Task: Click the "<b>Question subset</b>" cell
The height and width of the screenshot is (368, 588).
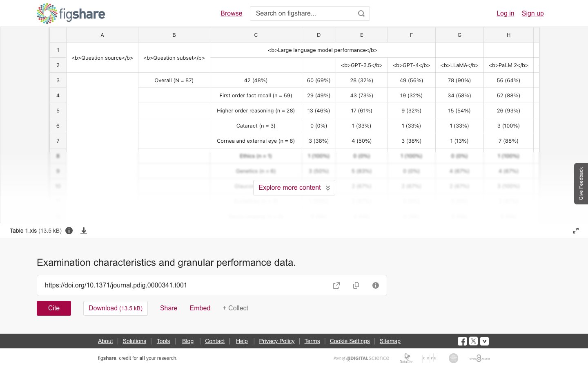Action: (174, 58)
